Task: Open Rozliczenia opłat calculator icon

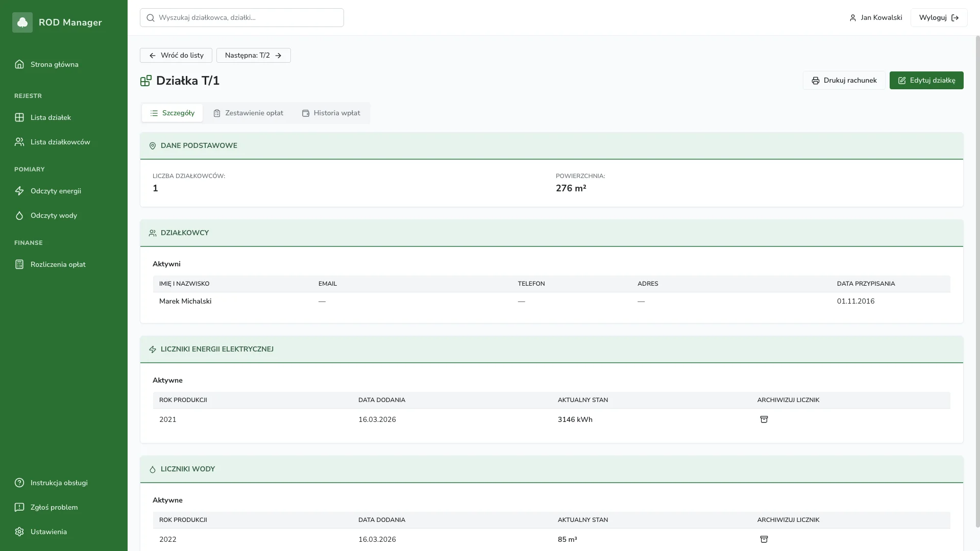Action: [19, 264]
